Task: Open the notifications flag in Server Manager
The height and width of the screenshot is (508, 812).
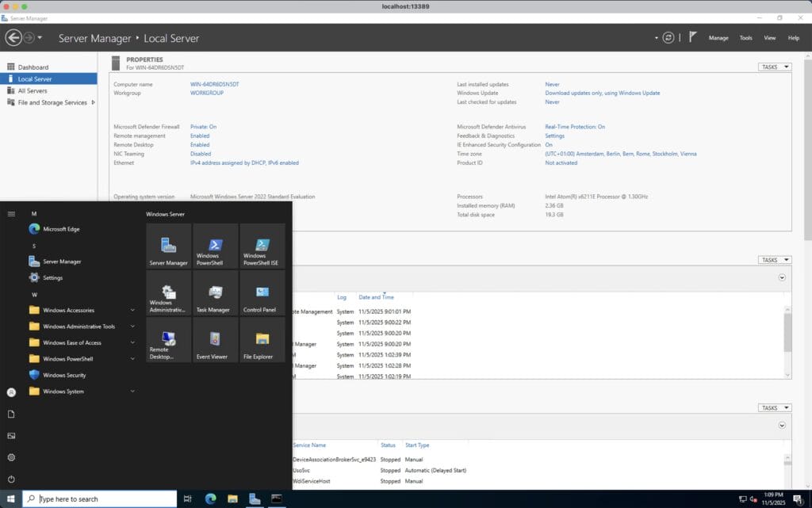Action: (x=691, y=37)
